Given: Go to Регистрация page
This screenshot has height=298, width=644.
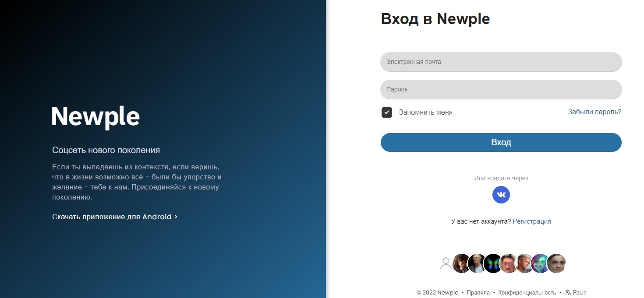Looking at the screenshot, I should 532,221.
